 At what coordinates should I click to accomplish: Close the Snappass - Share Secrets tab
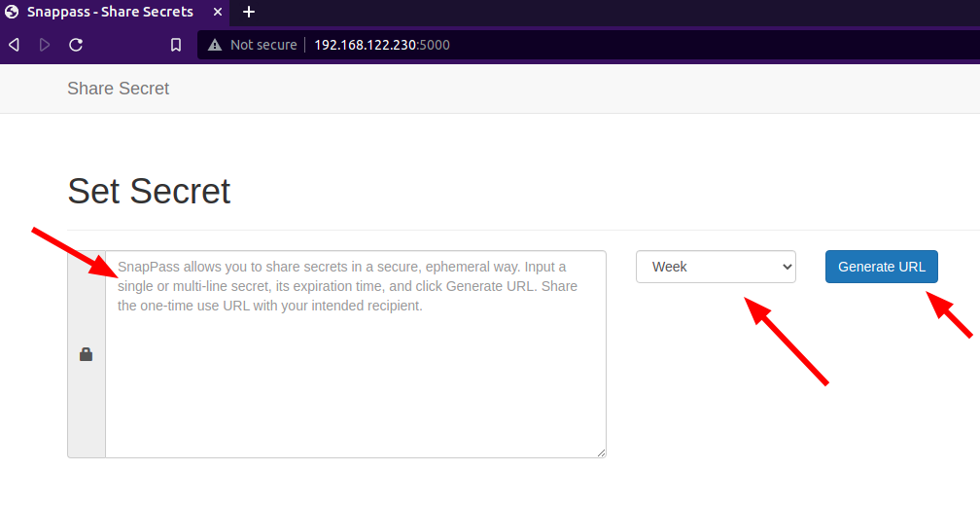pyautogui.click(x=218, y=12)
